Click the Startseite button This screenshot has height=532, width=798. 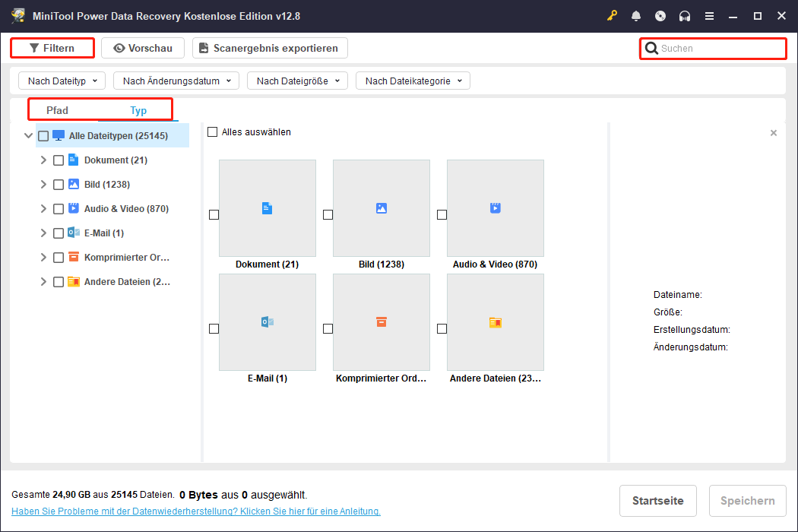[657, 501]
